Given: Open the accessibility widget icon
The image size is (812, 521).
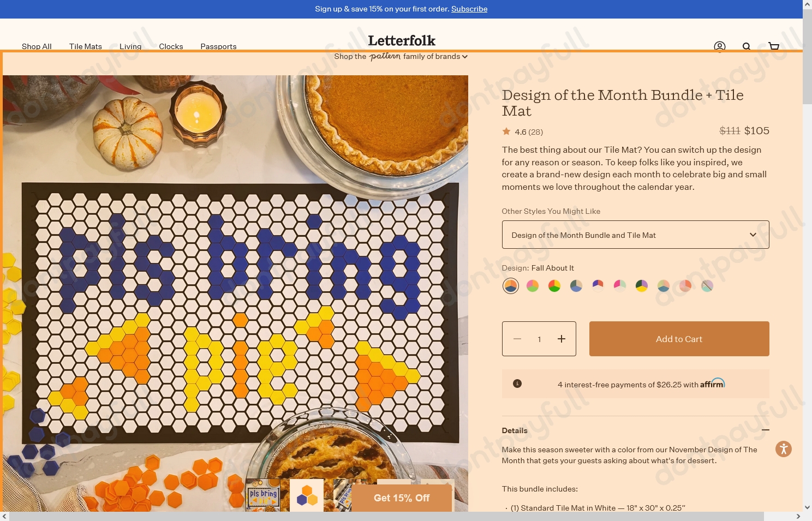Looking at the screenshot, I should coord(783,448).
